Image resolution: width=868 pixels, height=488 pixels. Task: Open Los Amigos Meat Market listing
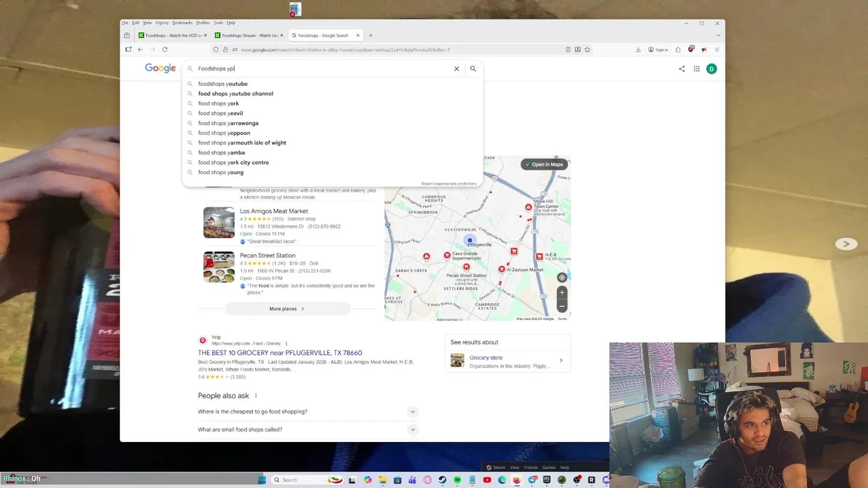click(274, 211)
